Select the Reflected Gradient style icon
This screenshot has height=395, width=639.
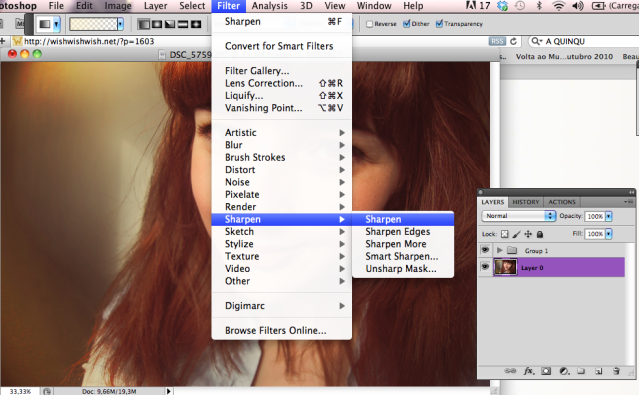183,24
